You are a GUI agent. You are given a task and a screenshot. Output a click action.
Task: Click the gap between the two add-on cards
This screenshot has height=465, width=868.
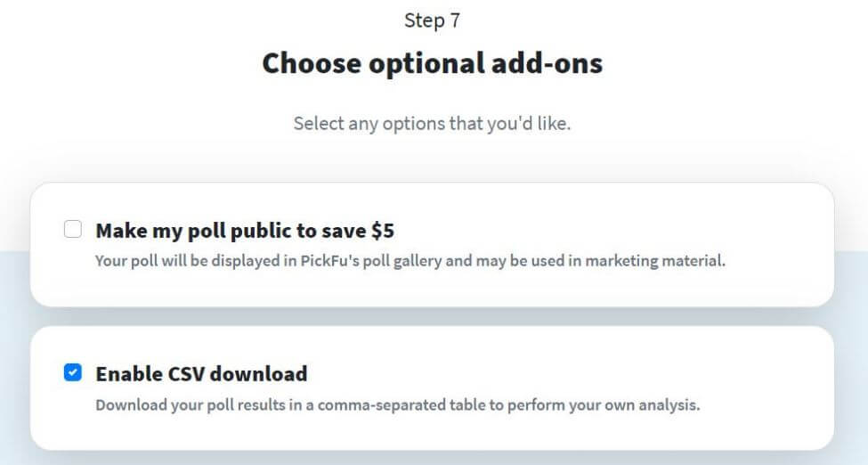[432, 317]
